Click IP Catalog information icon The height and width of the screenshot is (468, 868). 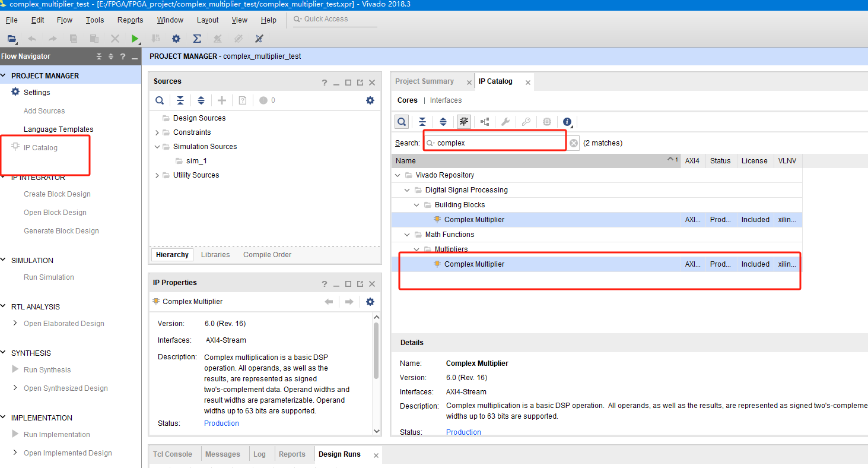point(567,122)
